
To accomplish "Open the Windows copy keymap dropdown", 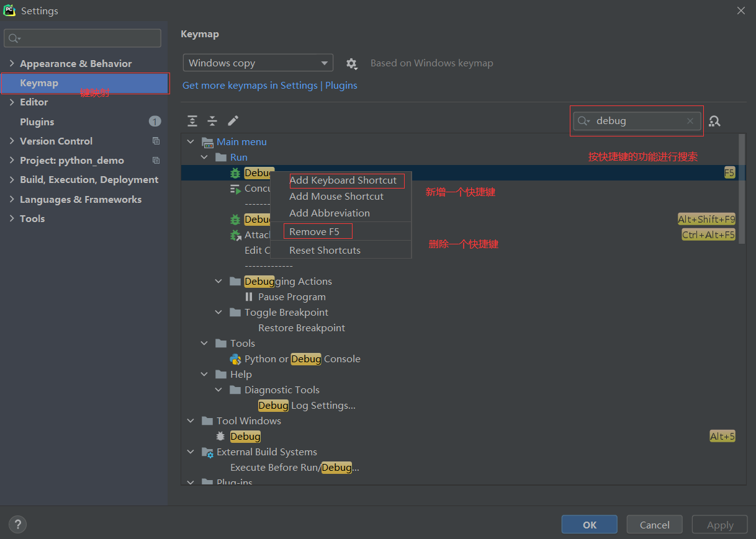I will pos(258,63).
